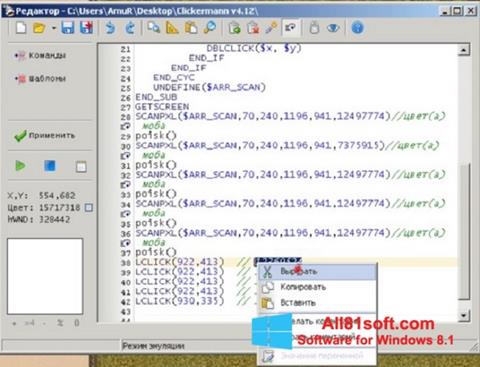Toggle the word wrap arrow toolbar button

pyautogui.click(x=290, y=28)
